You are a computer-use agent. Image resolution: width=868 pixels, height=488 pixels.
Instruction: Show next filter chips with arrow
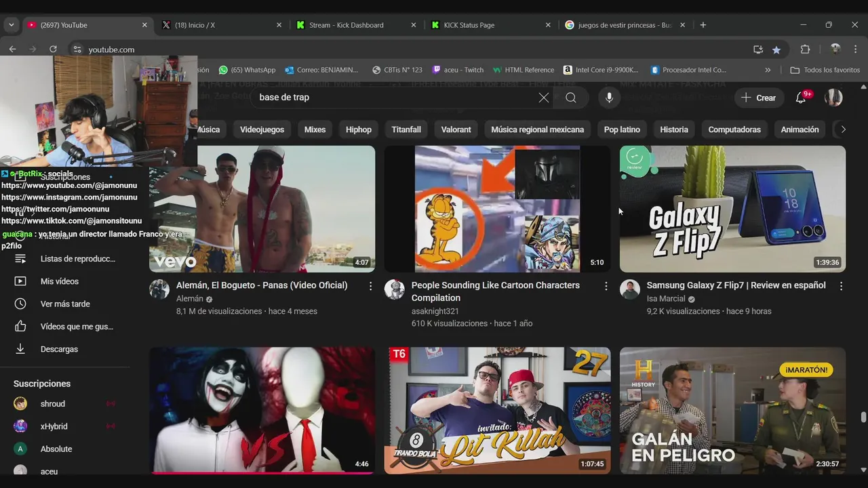click(x=843, y=129)
